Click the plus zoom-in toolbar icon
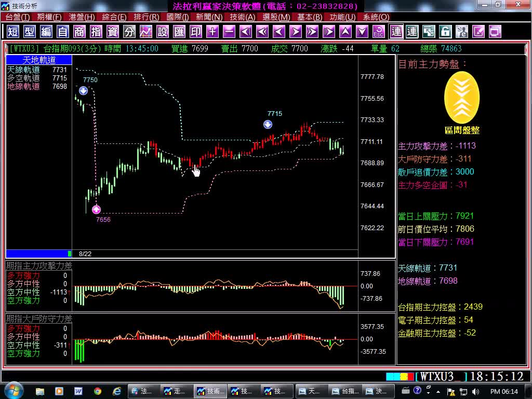 point(212,32)
